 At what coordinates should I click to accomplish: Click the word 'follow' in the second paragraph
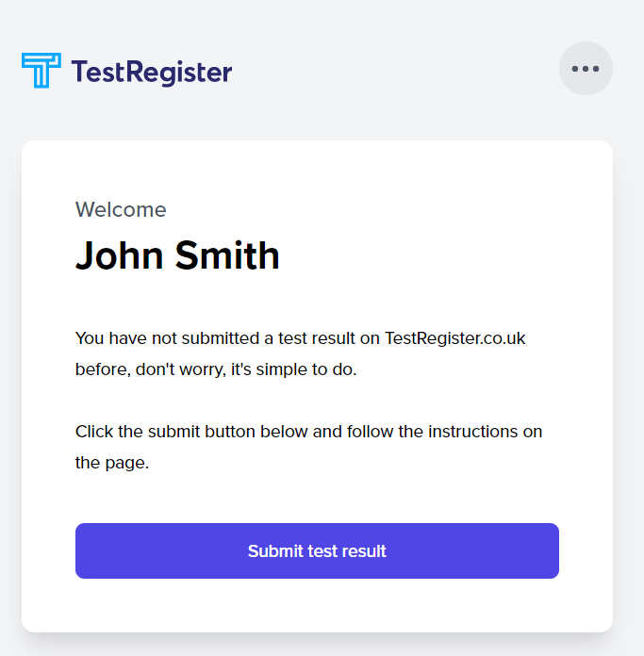(x=370, y=432)
